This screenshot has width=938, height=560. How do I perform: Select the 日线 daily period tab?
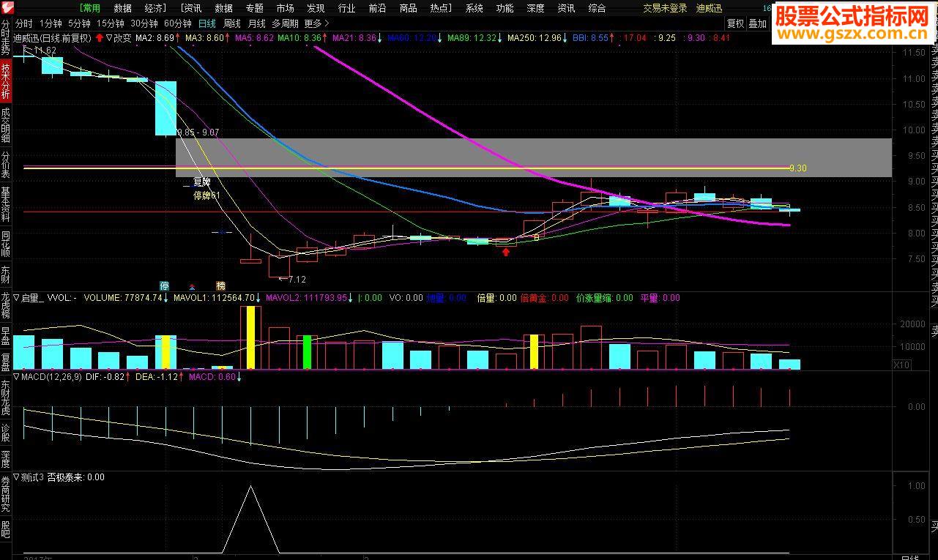[207, 23]
